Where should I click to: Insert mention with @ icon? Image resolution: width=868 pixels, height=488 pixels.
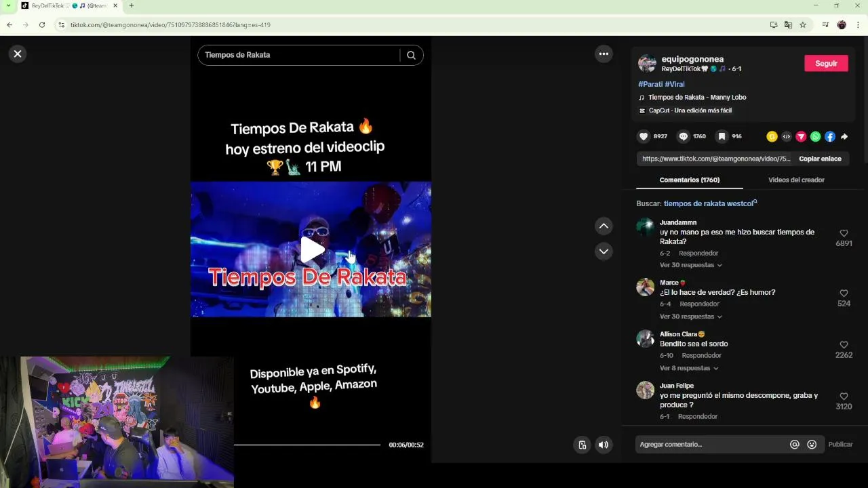coord(795,445)
